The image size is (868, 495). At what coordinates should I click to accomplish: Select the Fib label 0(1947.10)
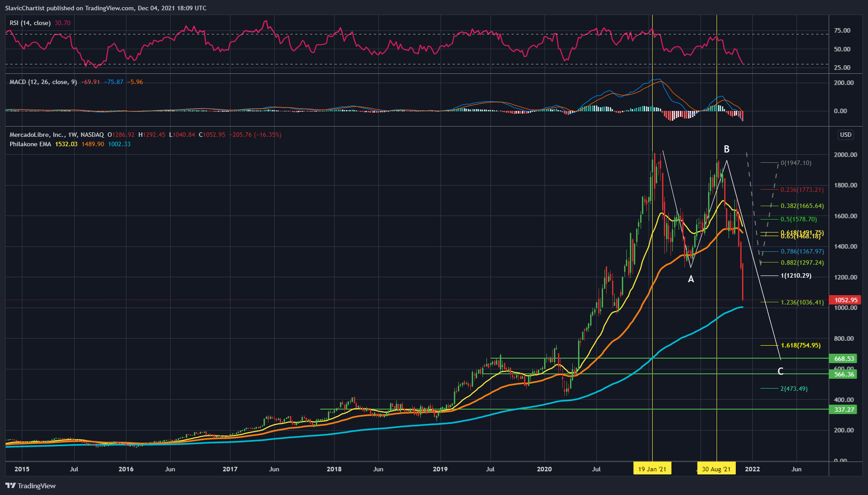pos(796,163)
